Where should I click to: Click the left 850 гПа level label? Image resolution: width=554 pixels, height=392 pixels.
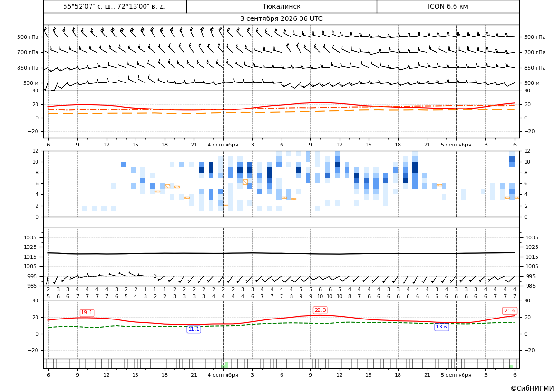(x=28, y=68)
